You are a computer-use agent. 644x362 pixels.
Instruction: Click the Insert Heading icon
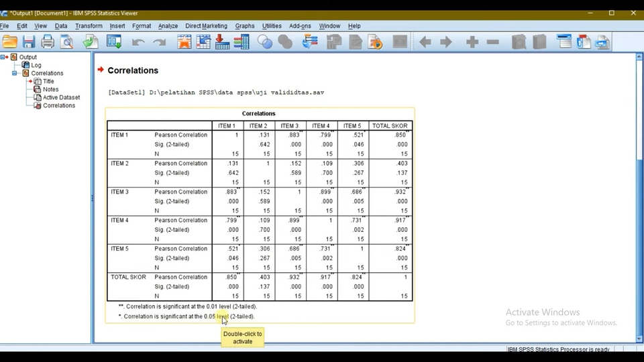point(564,42)
